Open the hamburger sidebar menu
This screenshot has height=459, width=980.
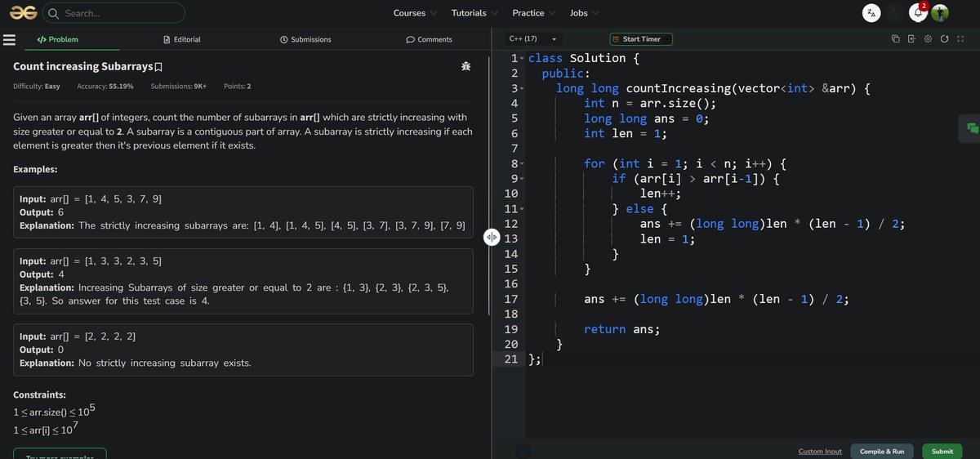(x=10, y=39)
